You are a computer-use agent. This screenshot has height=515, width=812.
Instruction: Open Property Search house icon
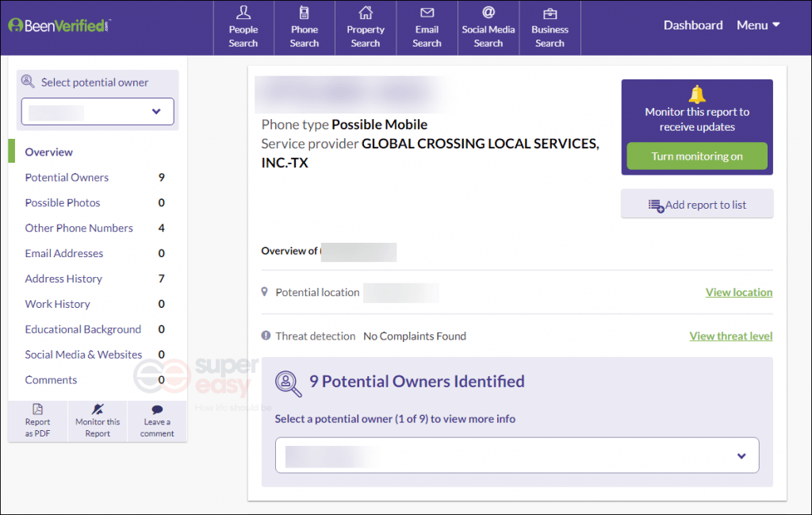(x=366, y=12)
